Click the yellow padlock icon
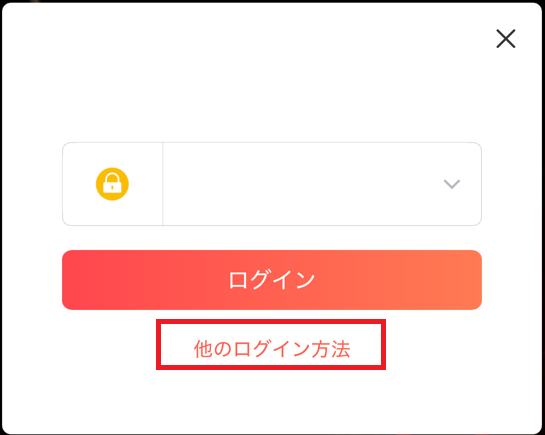The height and width of the screenshot is (435, 545). [112, 184]
